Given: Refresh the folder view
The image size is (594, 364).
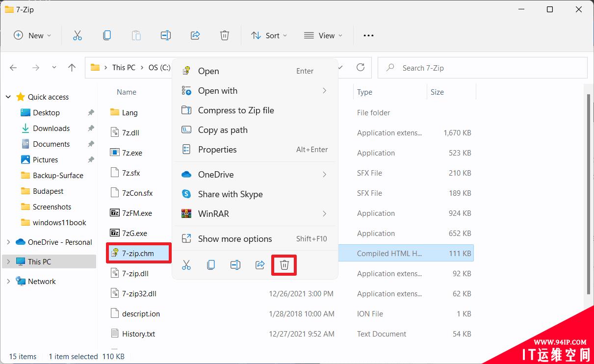Looking at the screenshot, I should (361, 68).
